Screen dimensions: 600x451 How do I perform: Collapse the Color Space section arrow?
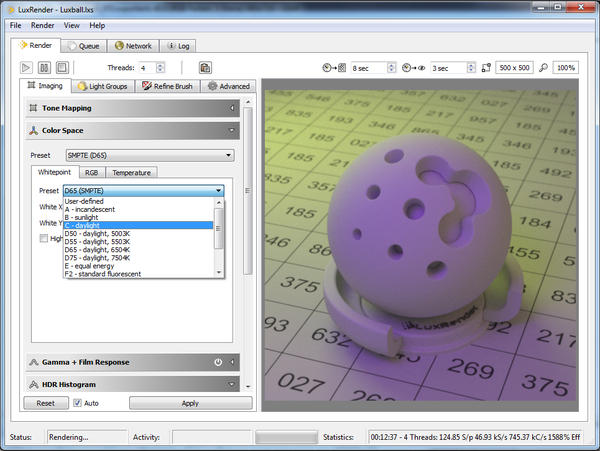232,130
